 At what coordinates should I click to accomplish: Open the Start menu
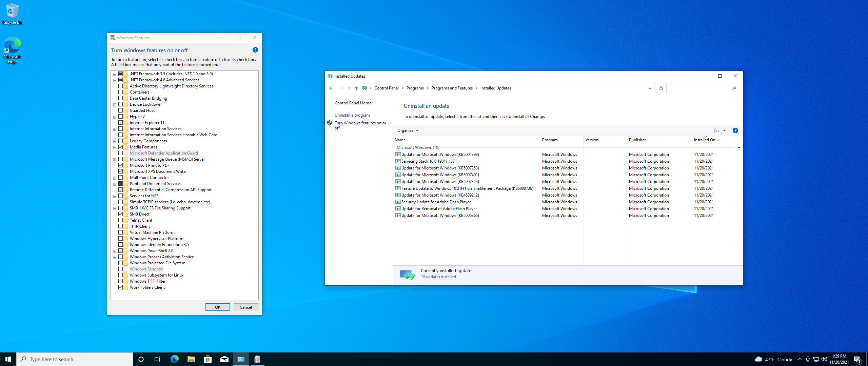[x=8, y=359]
